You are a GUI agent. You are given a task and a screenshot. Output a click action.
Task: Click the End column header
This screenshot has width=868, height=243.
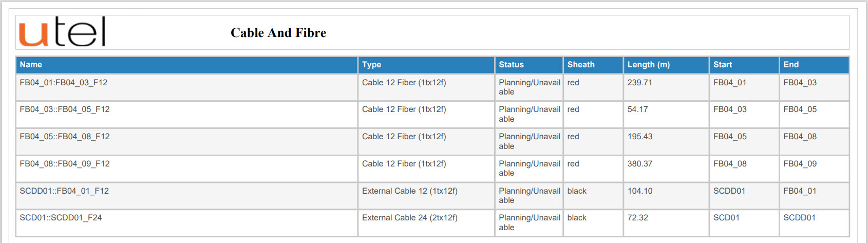coord(791,65)
